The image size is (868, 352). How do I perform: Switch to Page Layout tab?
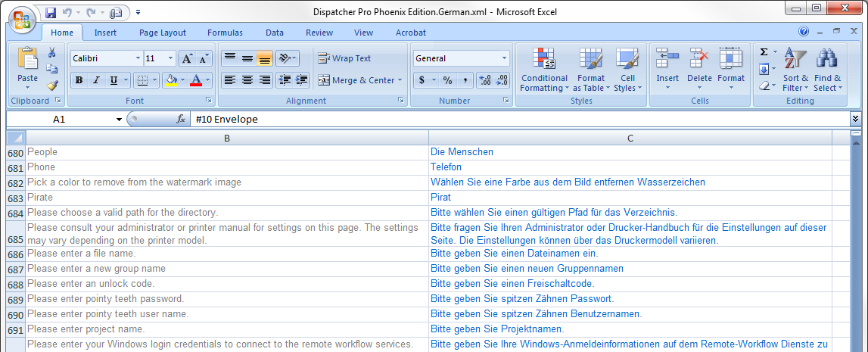point(163,33)
